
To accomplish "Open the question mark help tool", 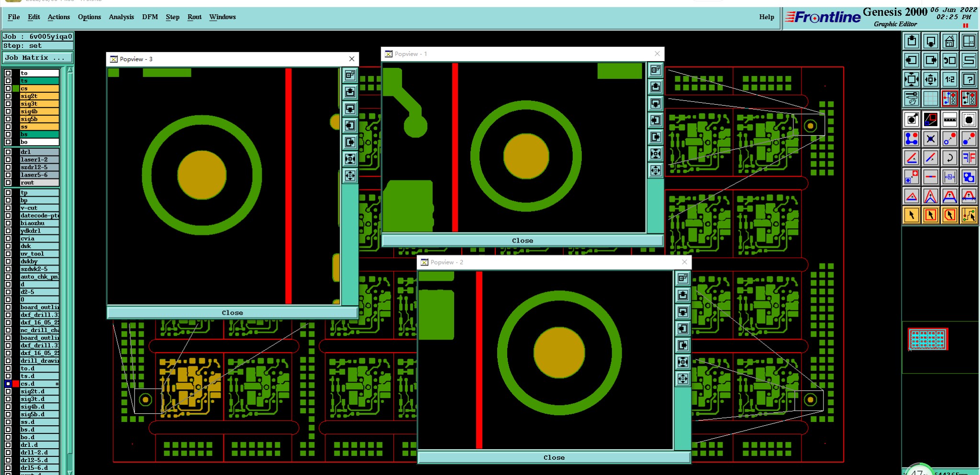I will (969, 80).
